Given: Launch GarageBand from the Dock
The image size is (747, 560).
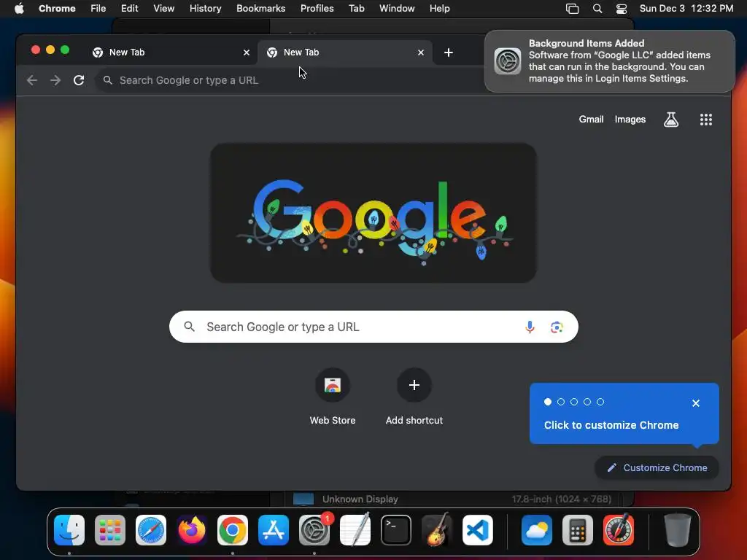Looking at the screenshot, I should [x=437, y=529].
